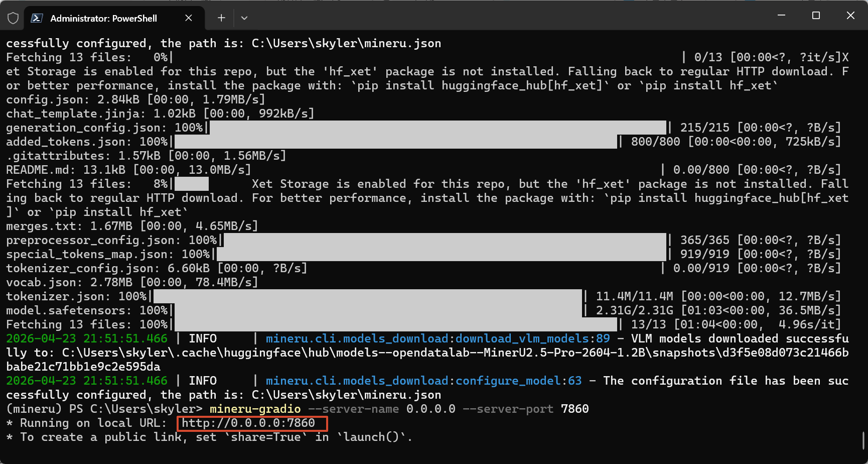Close the Administrator: PowerShell tab

click(x=189, y=18)
